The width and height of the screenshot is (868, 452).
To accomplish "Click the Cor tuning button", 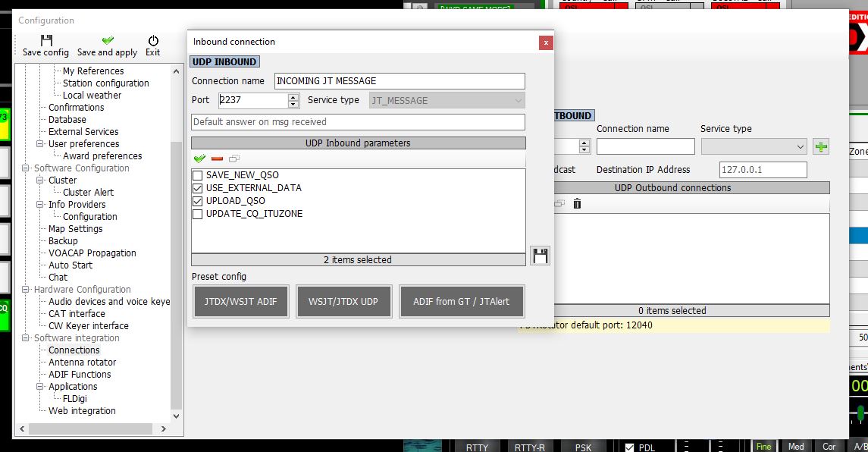I will tap(829, 447).
